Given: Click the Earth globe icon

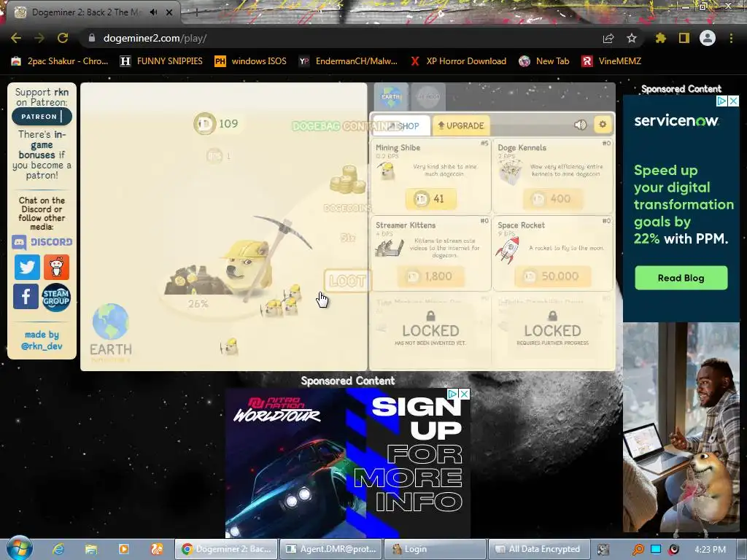Looking at the screenshot, I should point(111,322).
